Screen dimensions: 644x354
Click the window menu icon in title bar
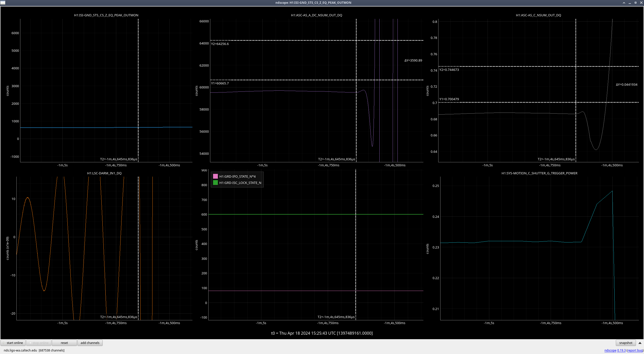point(3,3)
